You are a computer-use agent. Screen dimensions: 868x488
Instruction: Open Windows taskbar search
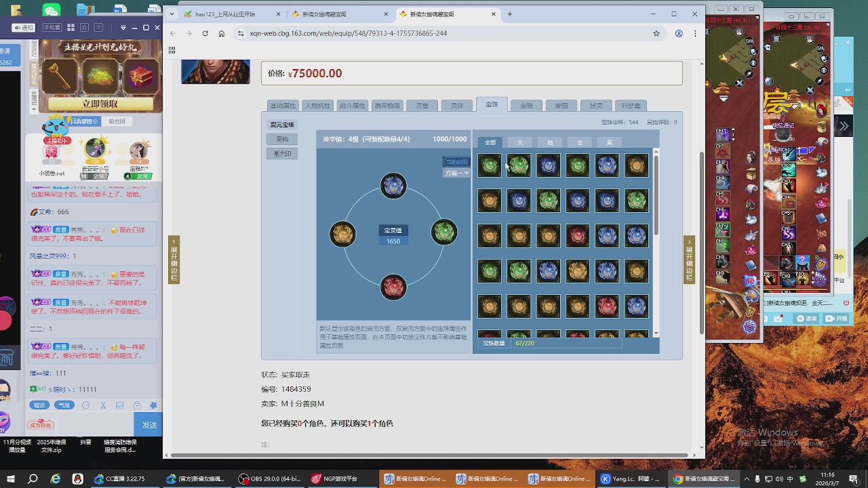click(33, 479)
